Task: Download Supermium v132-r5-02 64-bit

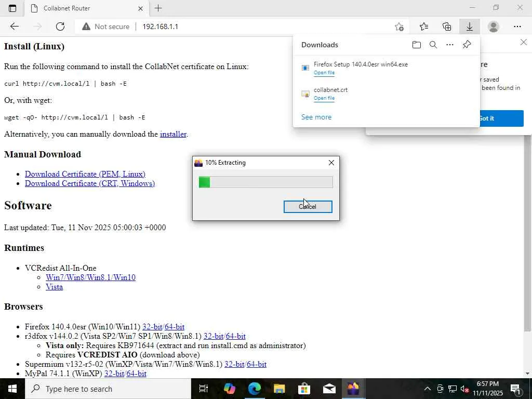Action: tap(257, 364)
